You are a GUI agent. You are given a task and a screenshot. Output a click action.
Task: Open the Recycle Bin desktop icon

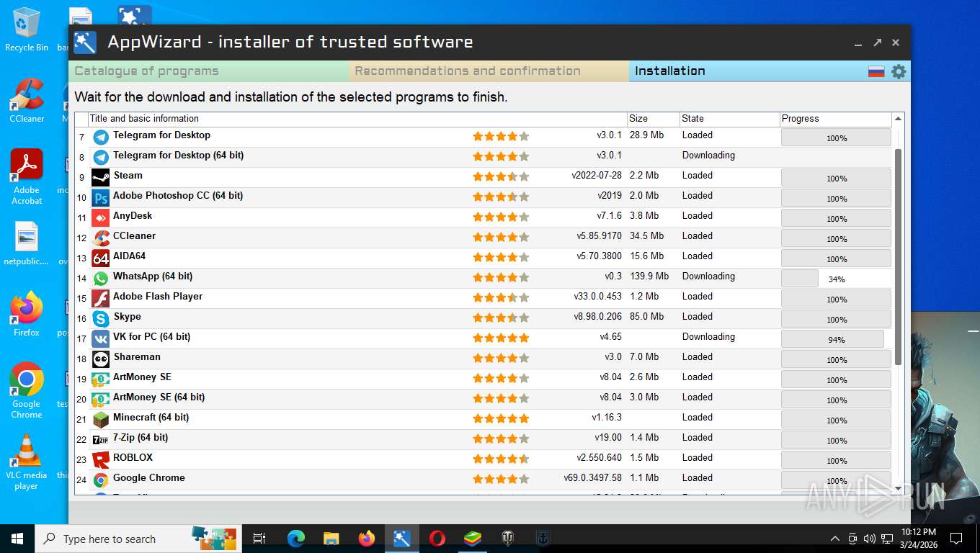click(27, 30)
